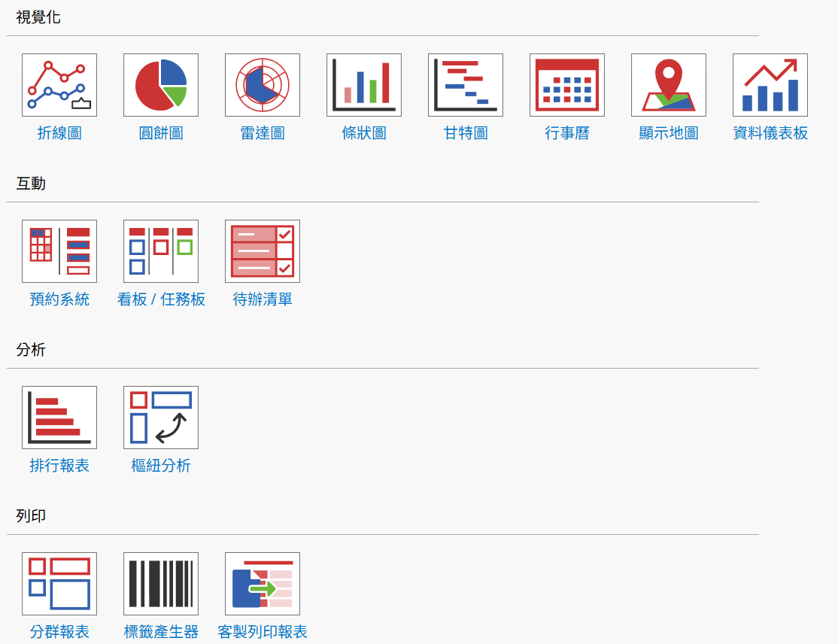This screenshot has height=644, width=838.
Task: Click the 待辦清單 text label
Action: click(263, 299)
